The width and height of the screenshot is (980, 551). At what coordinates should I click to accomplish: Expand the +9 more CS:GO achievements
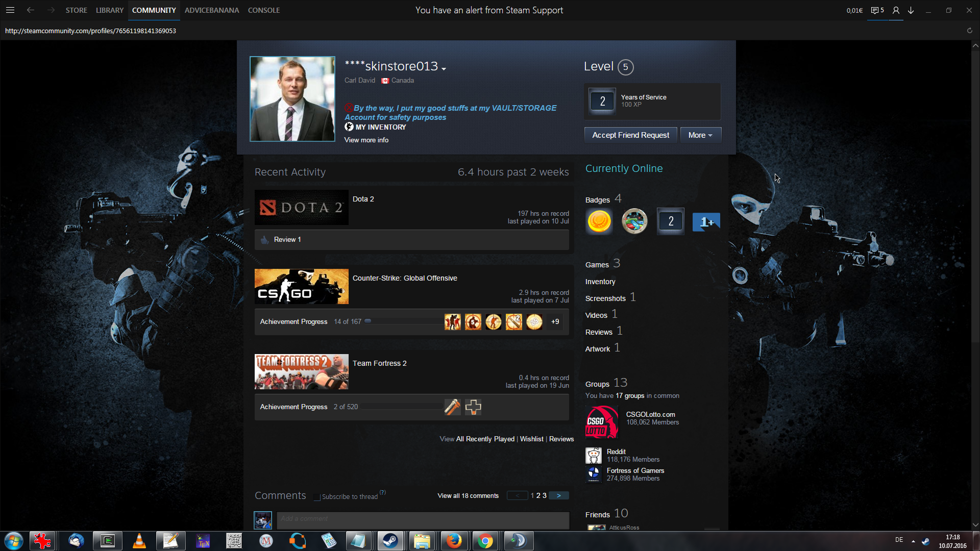tap(555, 322)
